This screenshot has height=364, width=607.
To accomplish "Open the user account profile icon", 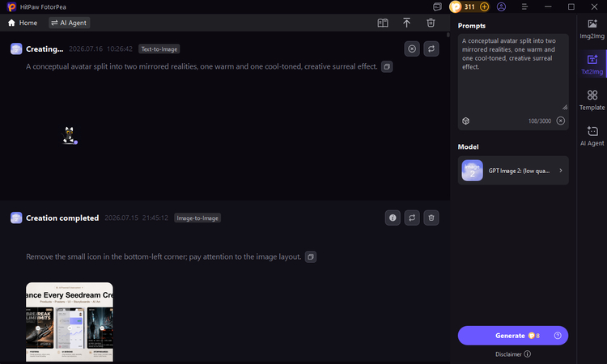I will 501,7.
